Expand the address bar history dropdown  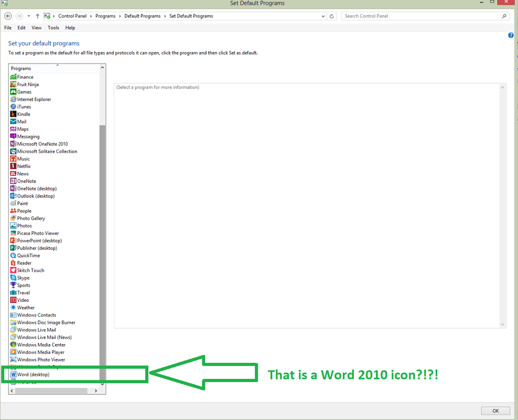(x=323, y=16)
